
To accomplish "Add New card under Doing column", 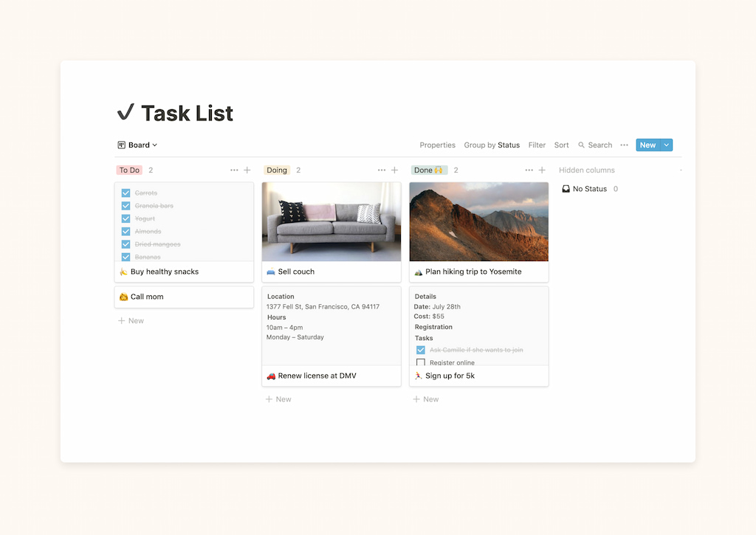I will point(278,399).
